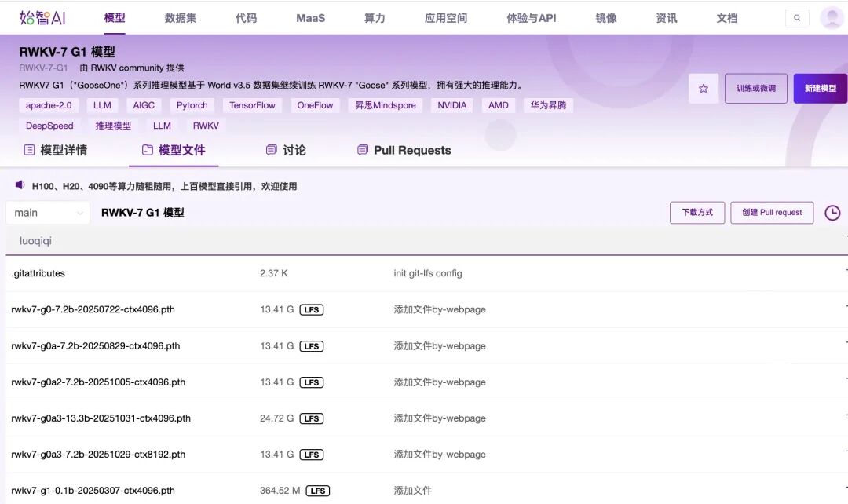Open rwkv7-g0a2-7.2b-20251005-ctx4096.pth file

point(98,382)
